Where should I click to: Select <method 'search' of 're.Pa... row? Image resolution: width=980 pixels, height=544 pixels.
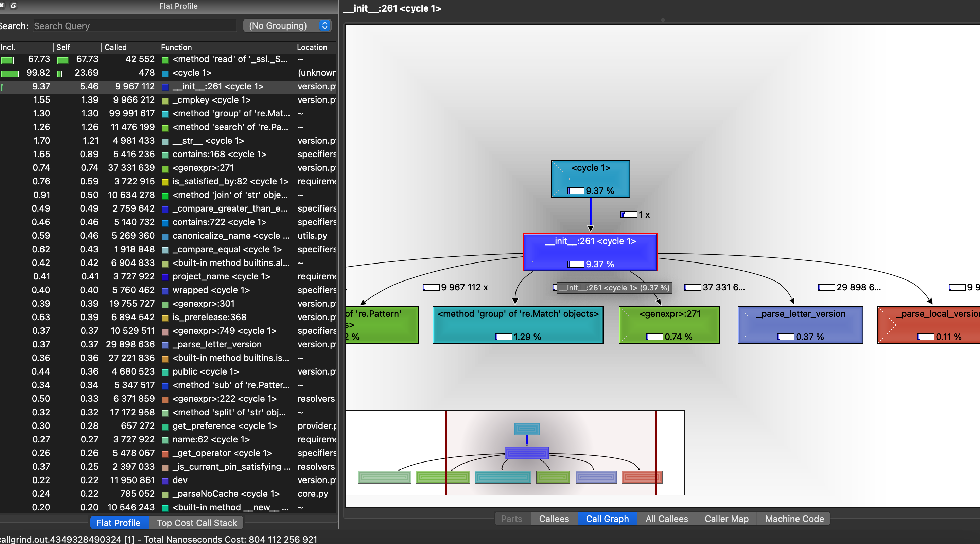pos(168,127)
